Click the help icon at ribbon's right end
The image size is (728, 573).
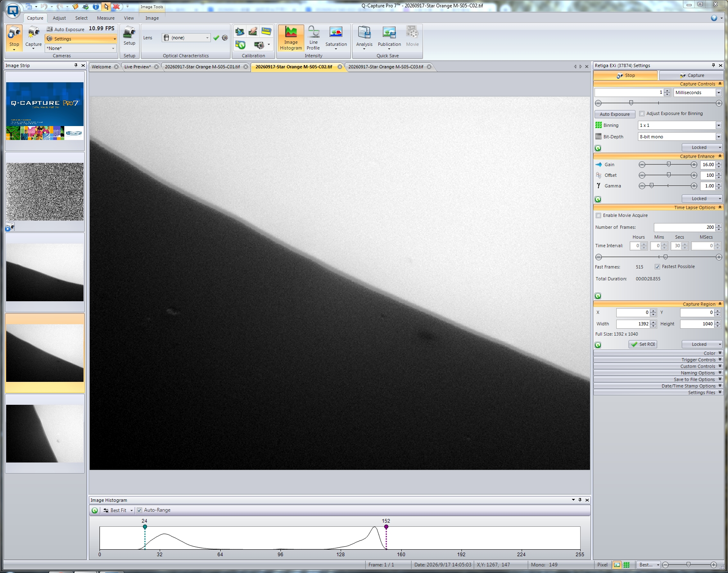(x=714, y=18)
